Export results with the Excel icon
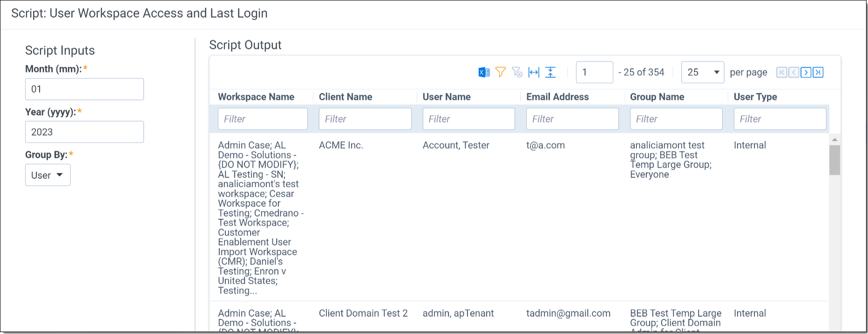The image size is (868, 334). [484, 72]
